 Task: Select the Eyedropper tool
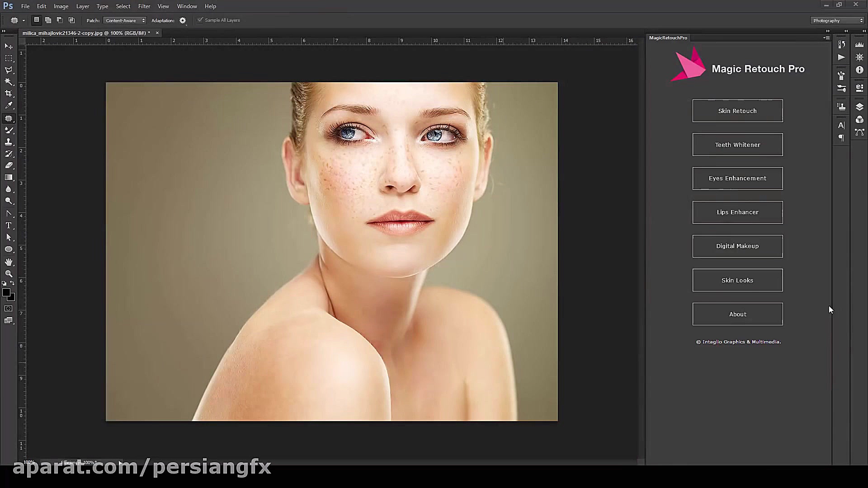tap(9, 105)
